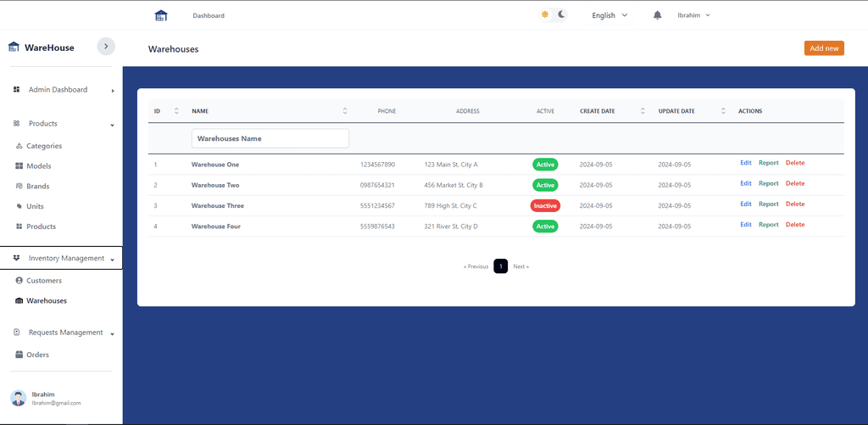Viewport: 868px width, 425px height.
Task: Click the Active badge of Warehouse One
Action: coord(545,165)
